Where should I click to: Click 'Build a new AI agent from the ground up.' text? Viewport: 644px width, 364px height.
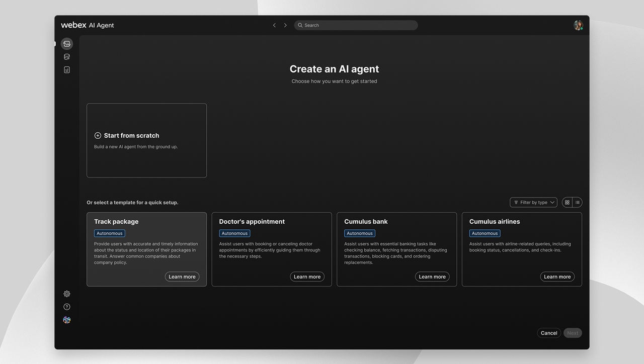[136, 147]
